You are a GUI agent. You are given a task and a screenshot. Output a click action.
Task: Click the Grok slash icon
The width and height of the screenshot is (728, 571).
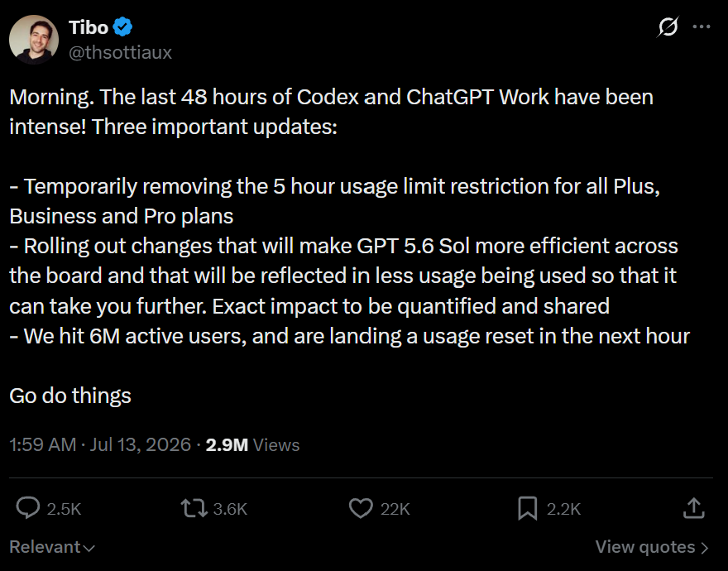[668, 27]
